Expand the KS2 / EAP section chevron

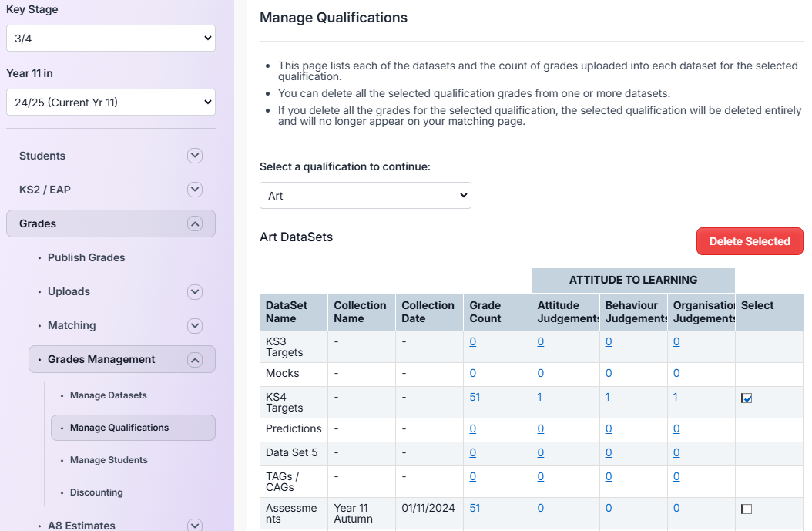click(x=195, y=190)
